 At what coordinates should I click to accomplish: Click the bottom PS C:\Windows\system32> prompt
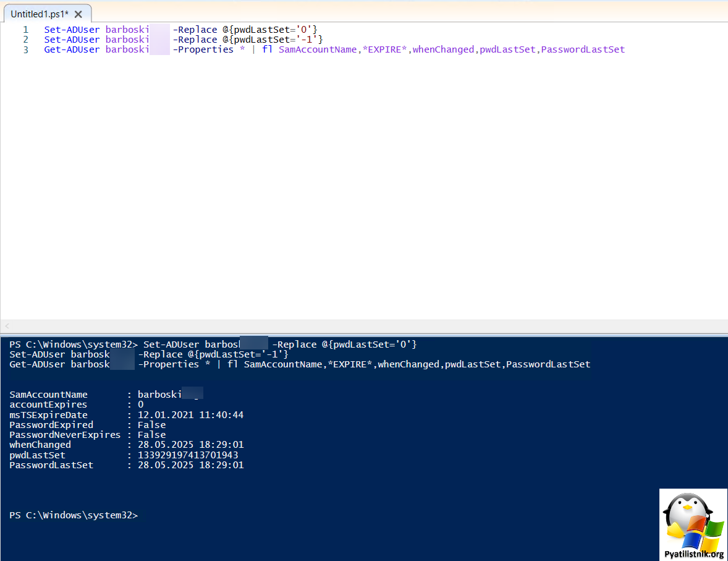(x=74, y=515)
